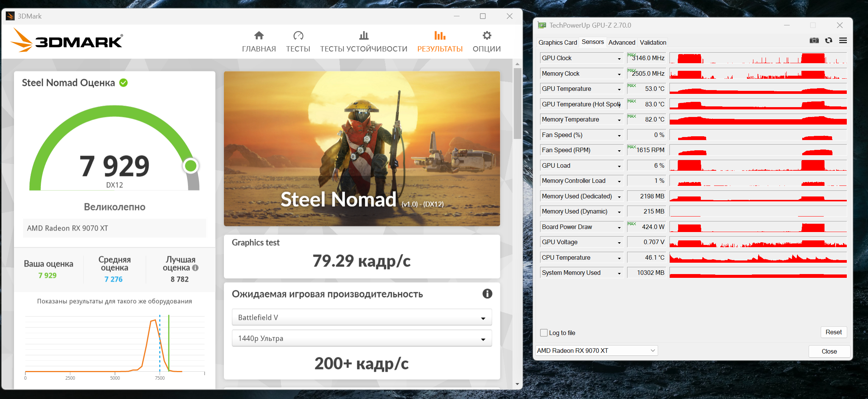Screen dimensions: 868x399
Task: Click the scroll down arrow in 3DMark
Action: pyautogui.click(x=517, y=384)
